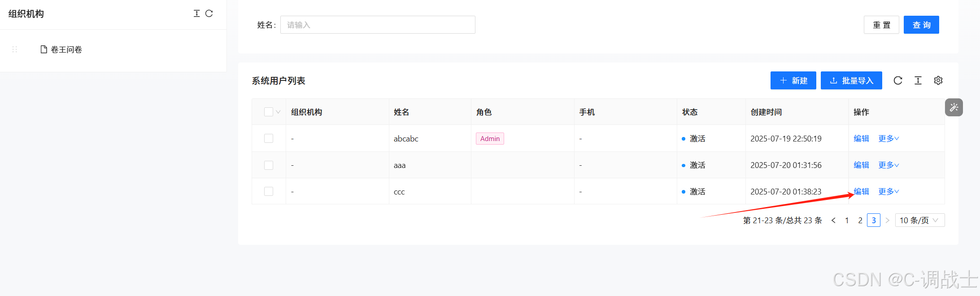Click the 重置 button
Viewport: 980px width, 296px height.
tap(881, 25)
